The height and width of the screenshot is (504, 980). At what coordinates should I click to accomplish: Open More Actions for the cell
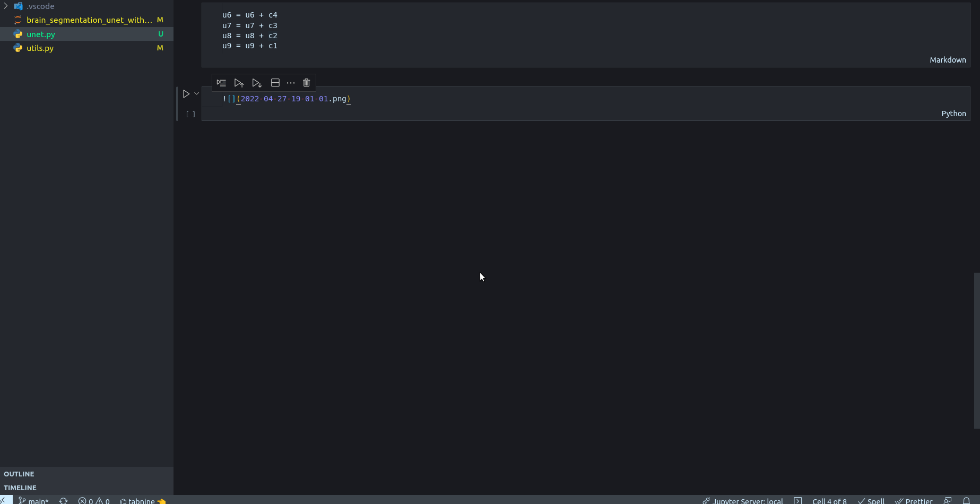(x=291, y=82)
